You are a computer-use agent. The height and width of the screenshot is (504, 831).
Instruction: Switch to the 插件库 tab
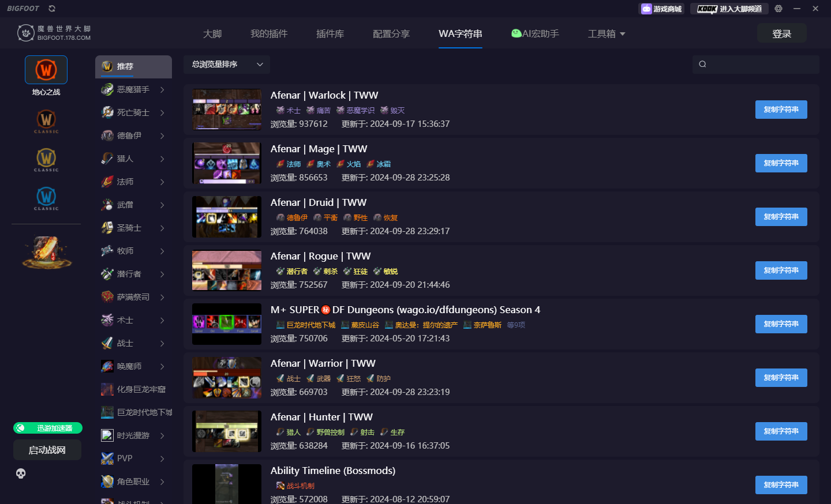(x=330, y=33)
